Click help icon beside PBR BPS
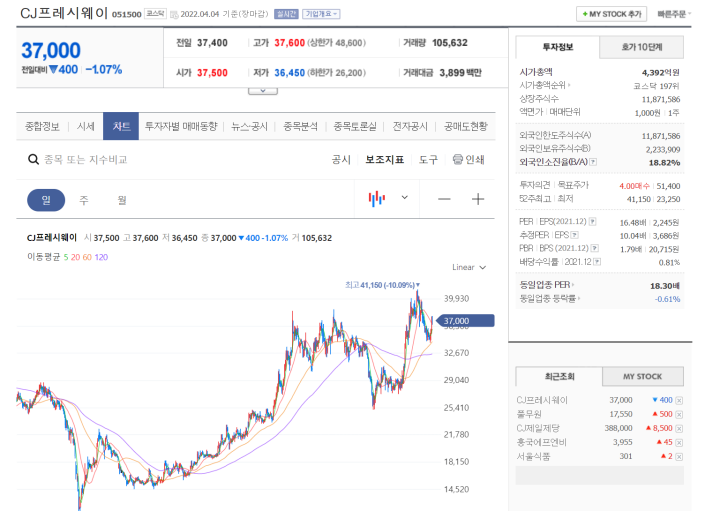720x511 pixels. pos(595,248)
